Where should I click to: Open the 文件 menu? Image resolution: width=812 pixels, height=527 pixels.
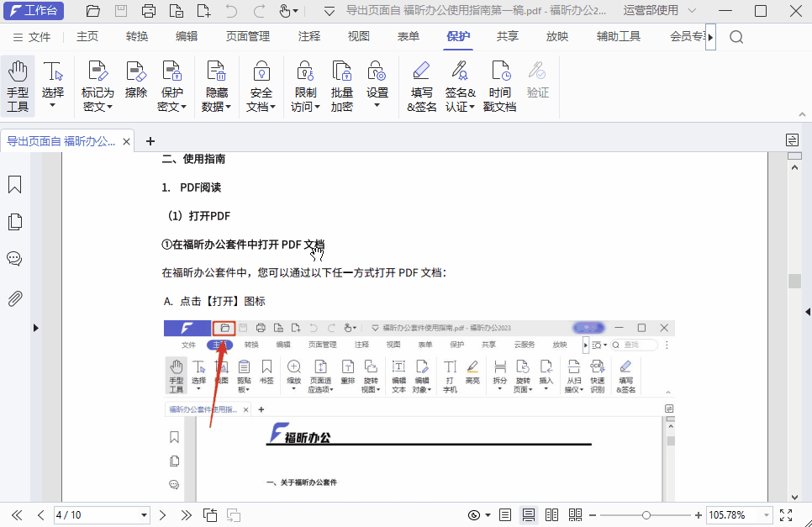(x=37, y=36)
